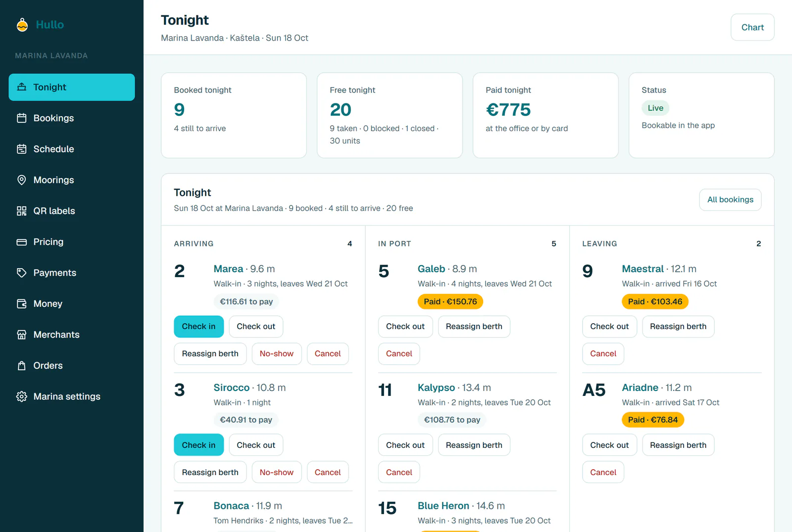Click the €775 paid tonight figure

pyautogui.click(x=508, y=109)
